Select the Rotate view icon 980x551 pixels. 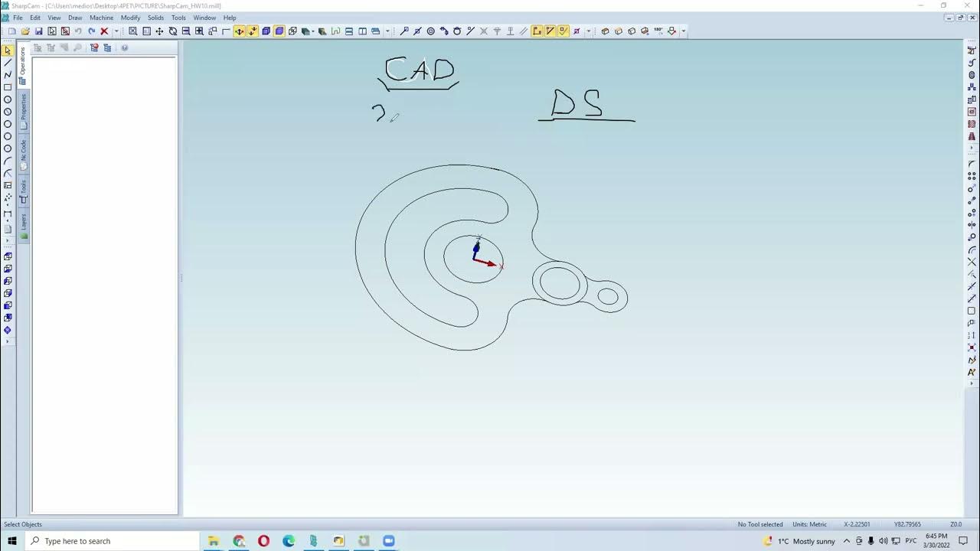(172, 31)
